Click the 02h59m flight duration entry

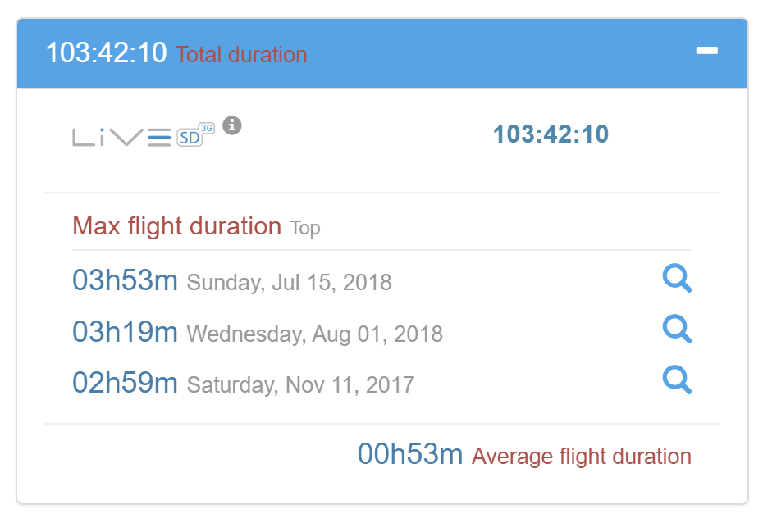[x=125, y=383]
